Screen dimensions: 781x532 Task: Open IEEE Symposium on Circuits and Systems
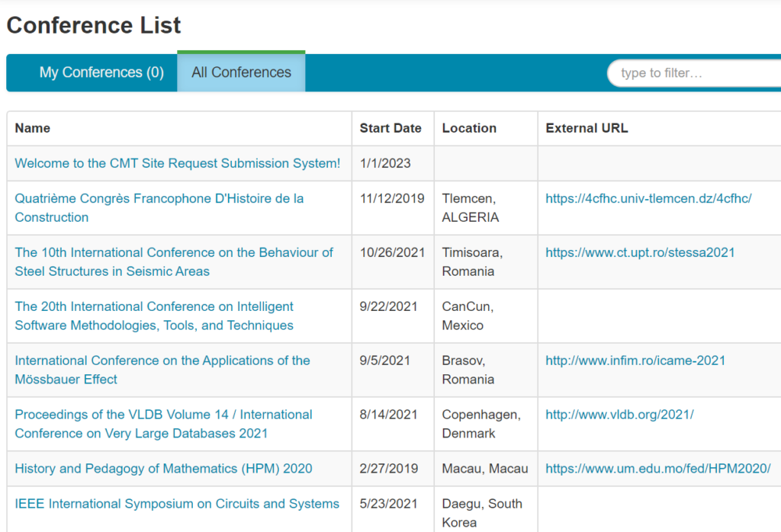(177, 504)
